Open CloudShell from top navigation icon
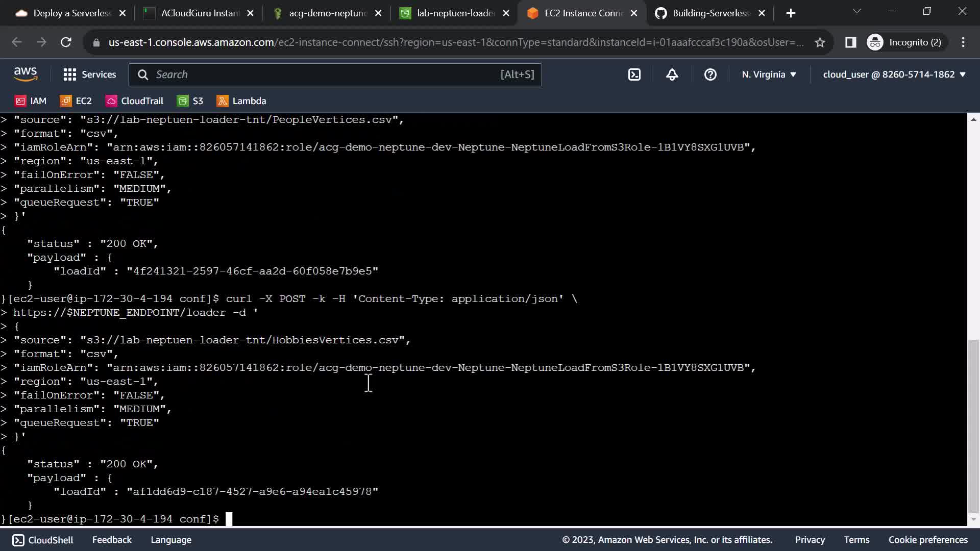 [x=634, y=74]
